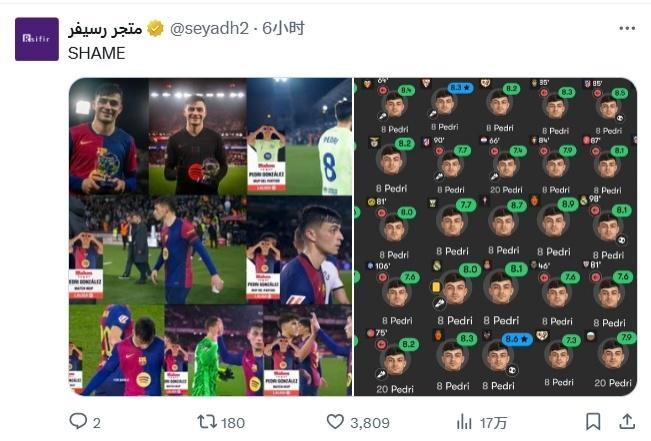
Task: Like the tweet with heart icon
Action: pyautogui.click(x=336, y=422)
